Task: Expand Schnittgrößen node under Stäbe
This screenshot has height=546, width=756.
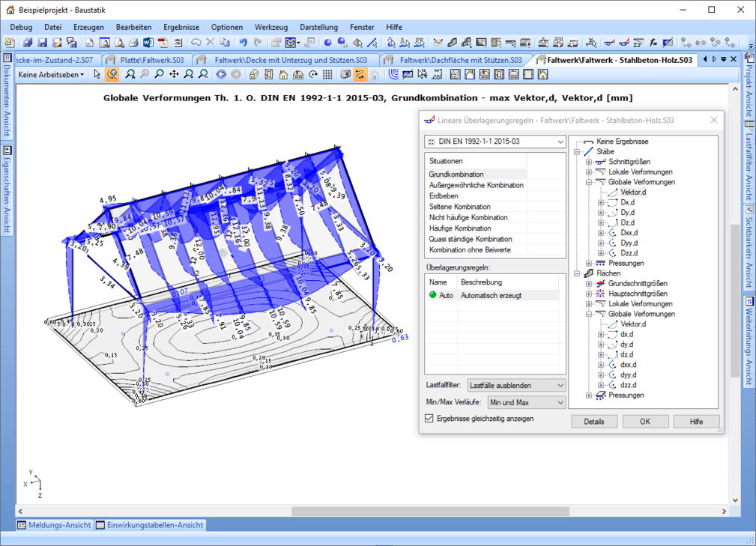Action: click(x=589, y=162)
